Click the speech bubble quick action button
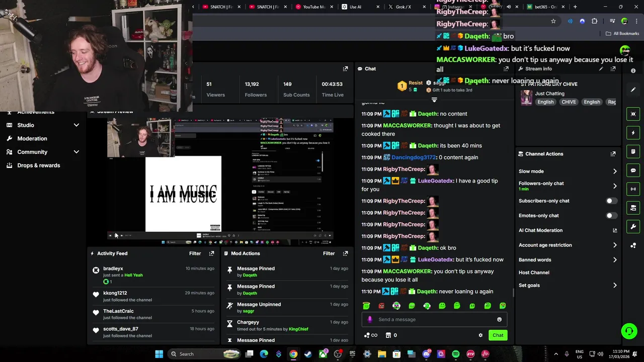 [633, 170]
